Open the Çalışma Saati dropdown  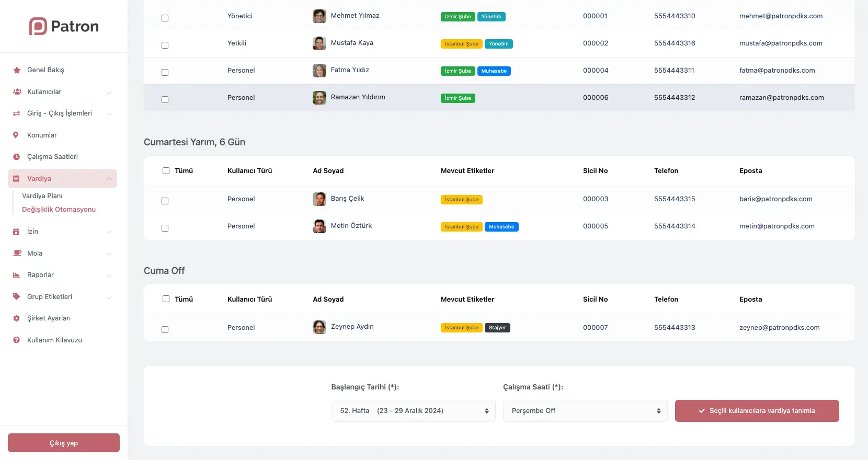585,411
